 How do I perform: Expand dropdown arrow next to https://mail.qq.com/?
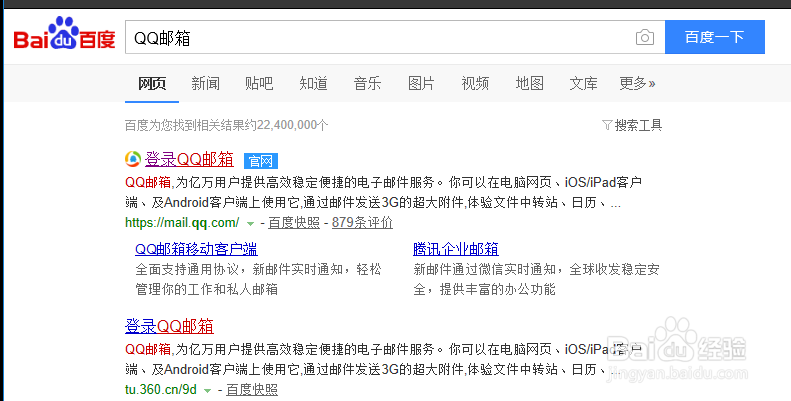point(250,223)
